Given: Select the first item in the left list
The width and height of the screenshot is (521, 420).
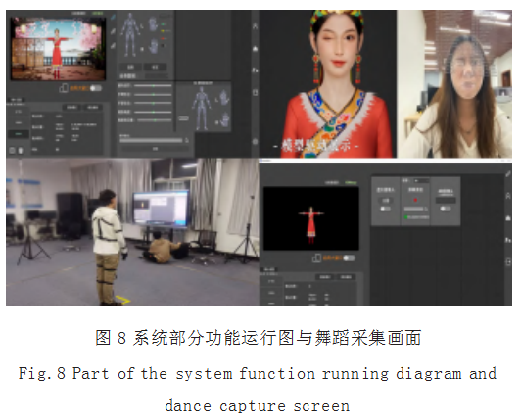Looking at the screenshot, I should pyautogui.click(x=19, y=112).
